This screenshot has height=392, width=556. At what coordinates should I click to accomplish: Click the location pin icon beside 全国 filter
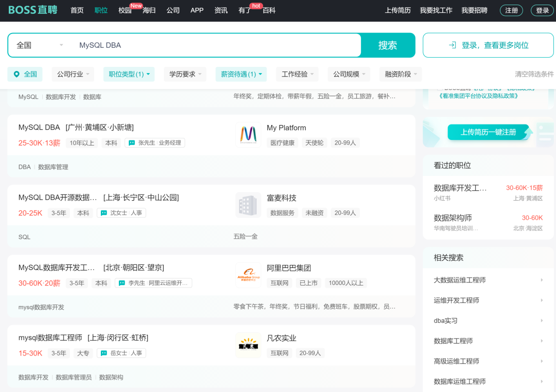[16, 74]
